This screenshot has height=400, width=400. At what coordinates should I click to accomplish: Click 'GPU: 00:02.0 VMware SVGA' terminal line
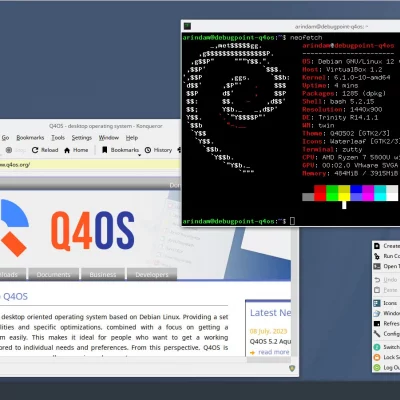[x=351, y=166]
